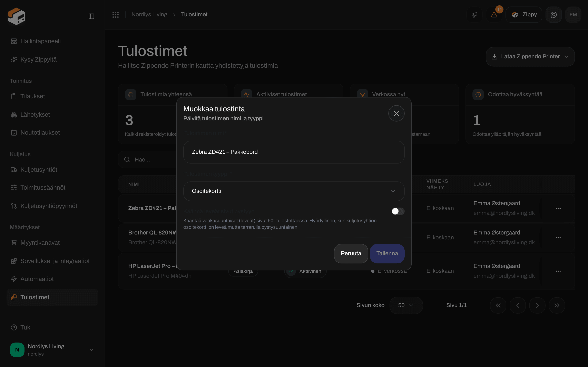The image size is (588, 367).
Task: Save changes with Tallenna
Action: 387,253
